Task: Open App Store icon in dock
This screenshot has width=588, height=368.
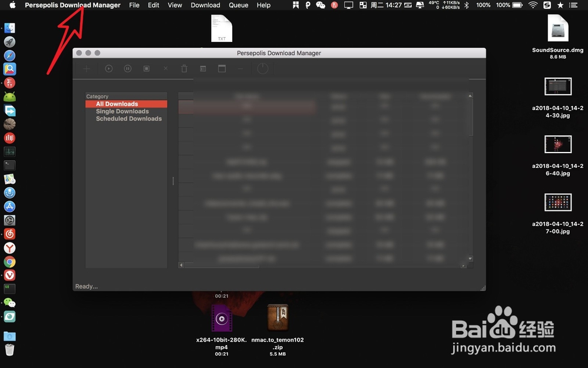Action: 9,207
